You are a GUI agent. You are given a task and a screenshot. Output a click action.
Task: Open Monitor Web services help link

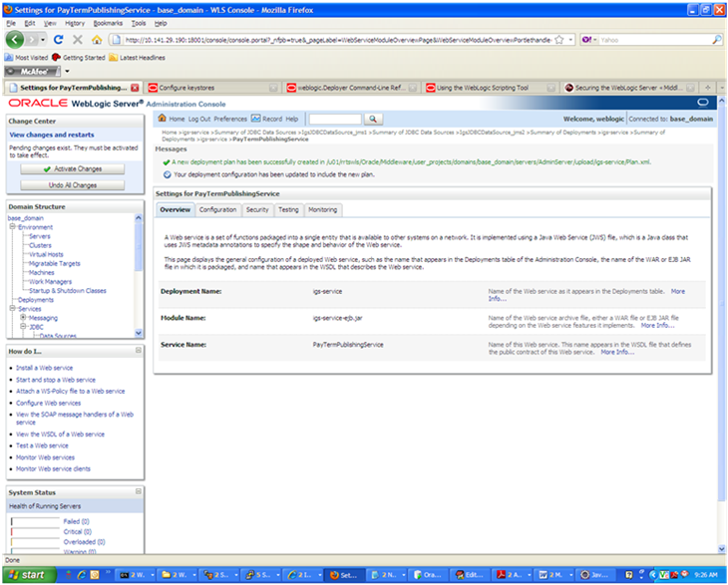coord(45,457)
